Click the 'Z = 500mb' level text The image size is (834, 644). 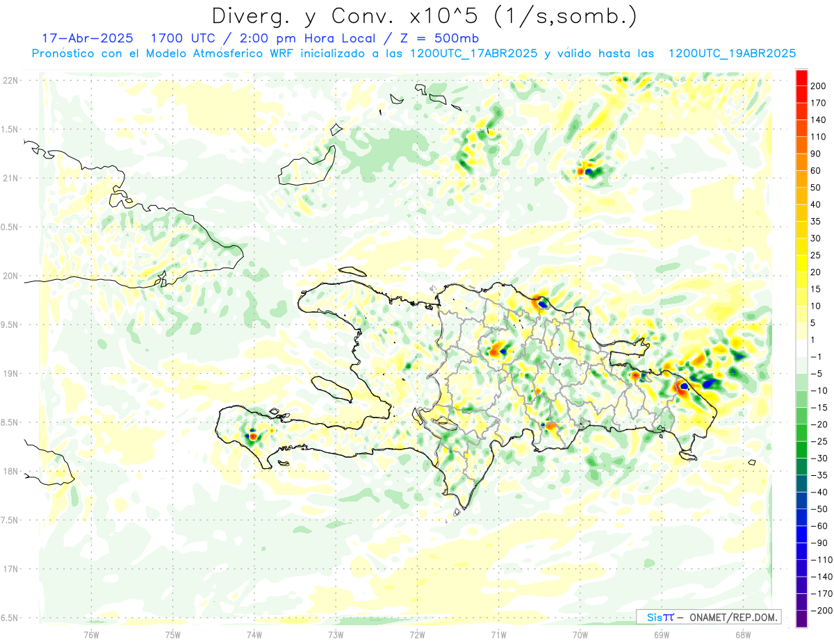pyautogui.click(x=439, y=38)
